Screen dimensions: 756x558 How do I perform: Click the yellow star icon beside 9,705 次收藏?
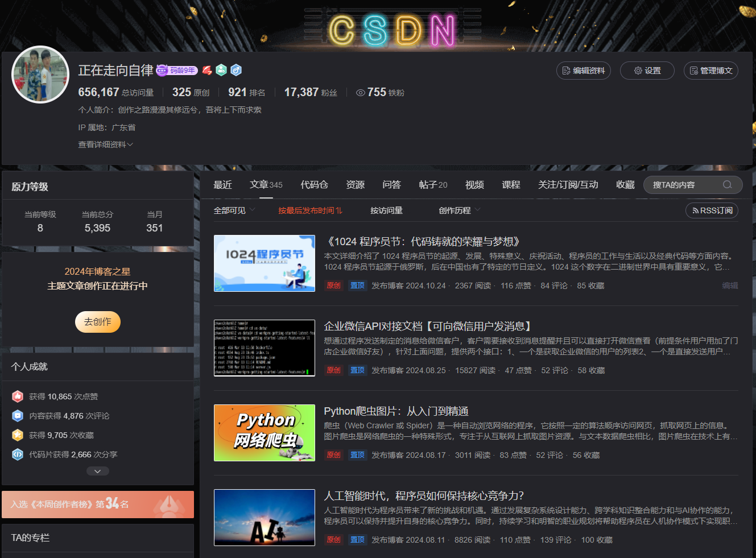[x=18, y=435]
